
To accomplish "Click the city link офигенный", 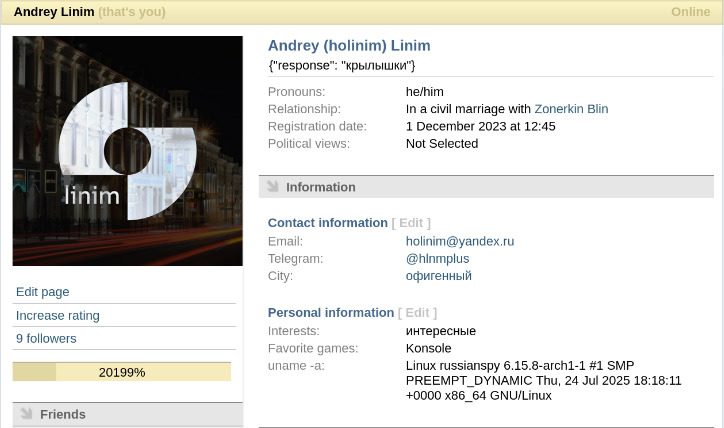I will (439, 275).
